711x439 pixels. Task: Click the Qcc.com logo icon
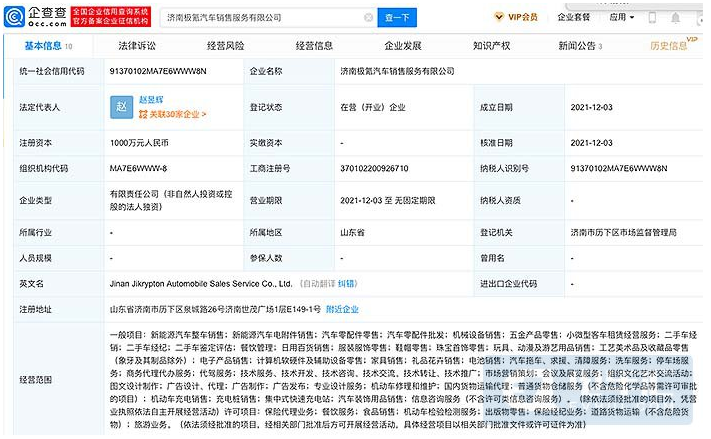tap(14, 17)
